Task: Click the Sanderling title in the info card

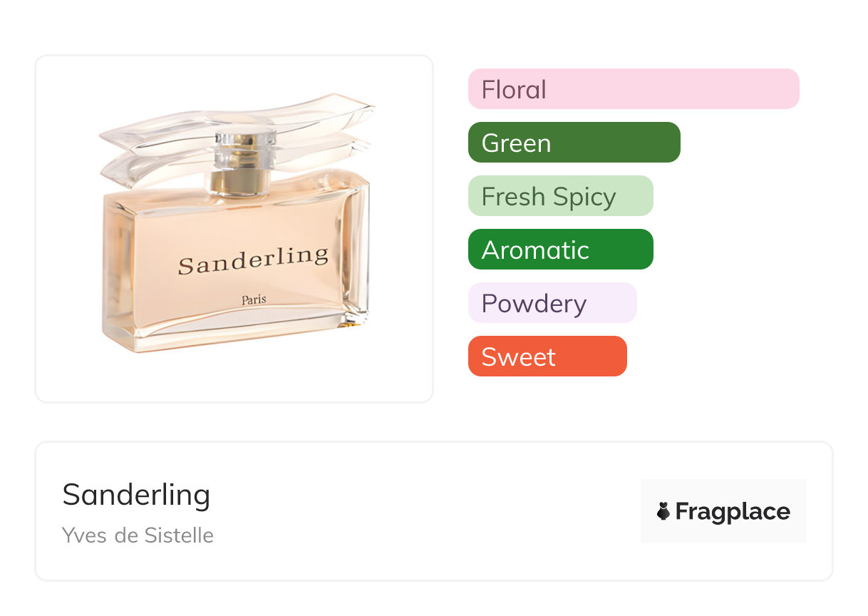Action: (136, 495)
